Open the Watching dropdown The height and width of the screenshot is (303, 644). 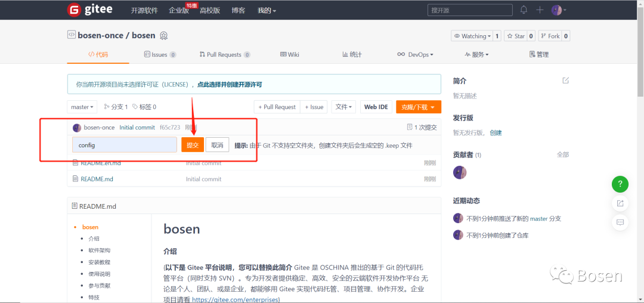coord(472,36)
